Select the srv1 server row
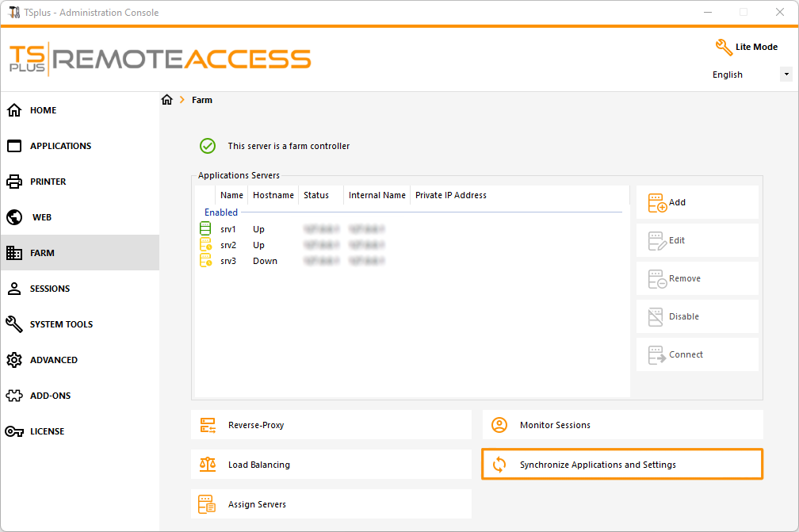 (228, 229)
